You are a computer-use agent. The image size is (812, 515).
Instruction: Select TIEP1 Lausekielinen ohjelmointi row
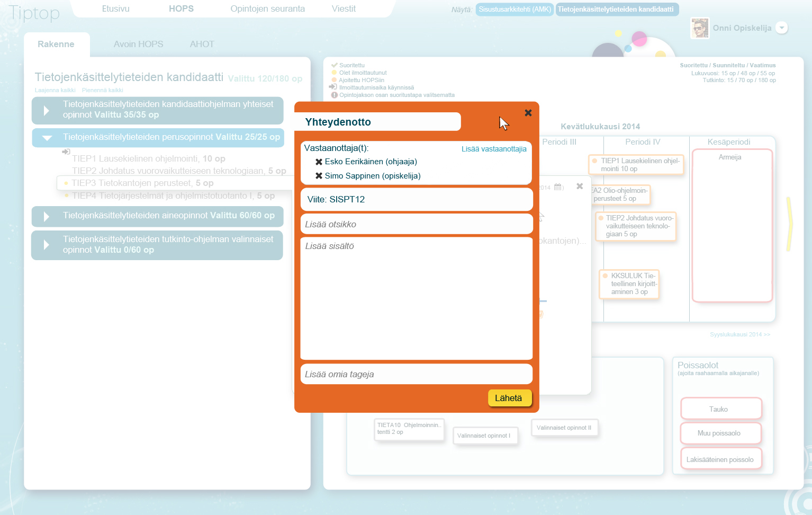click(149, 159)
